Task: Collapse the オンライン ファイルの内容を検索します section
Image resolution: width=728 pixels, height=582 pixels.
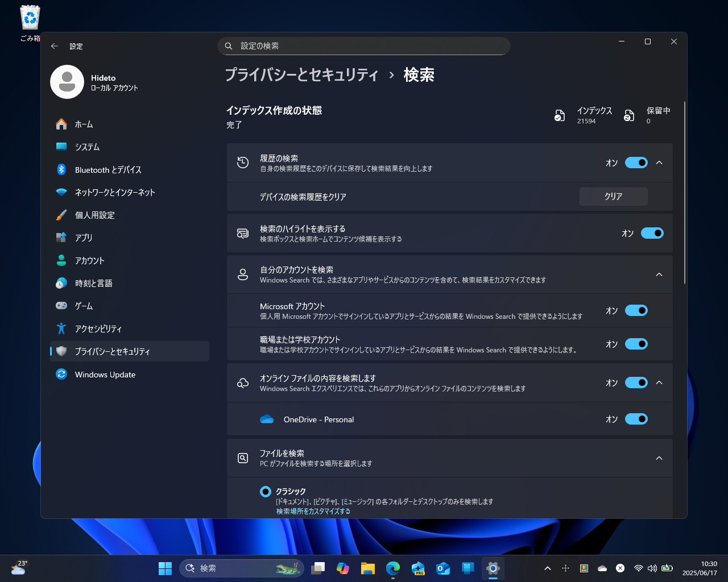Action: point(659,383)
